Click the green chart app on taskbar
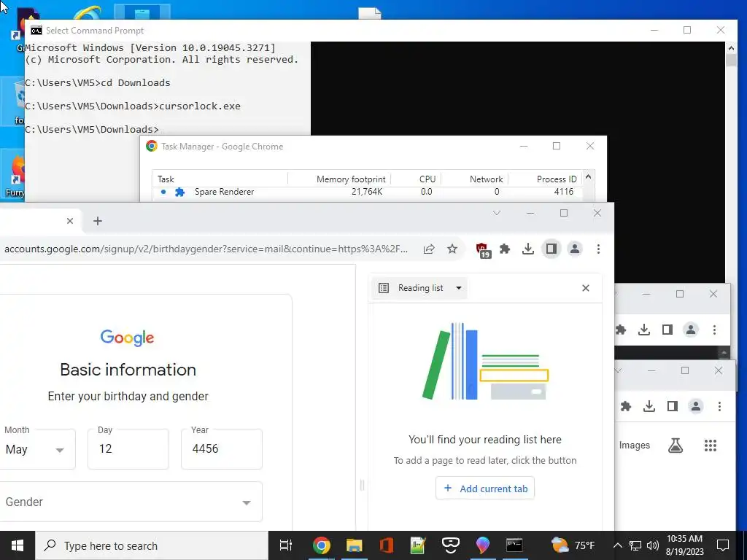This screenshot has height=560, width=747. [x=418, y=545]
